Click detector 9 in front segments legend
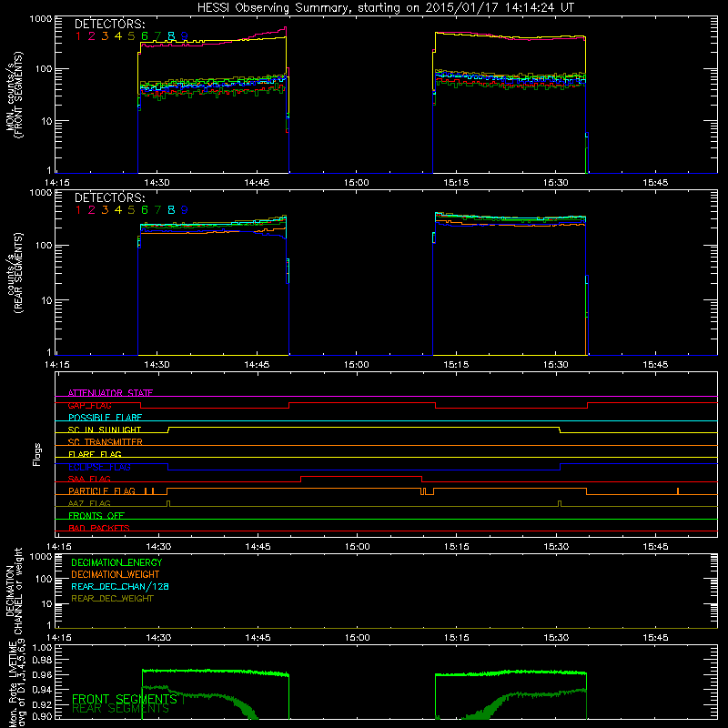728x728 pixels. click(x=185, y=36)
